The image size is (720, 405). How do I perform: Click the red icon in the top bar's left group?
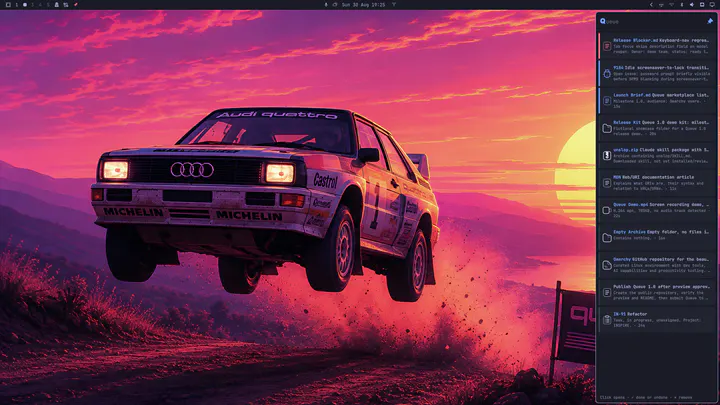click(x=76, y=5)
